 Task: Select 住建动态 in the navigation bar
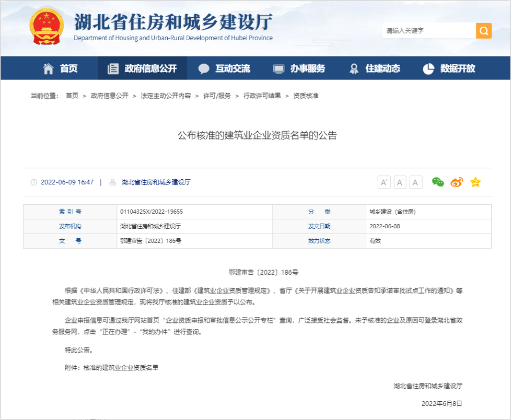tap(375, 68)
